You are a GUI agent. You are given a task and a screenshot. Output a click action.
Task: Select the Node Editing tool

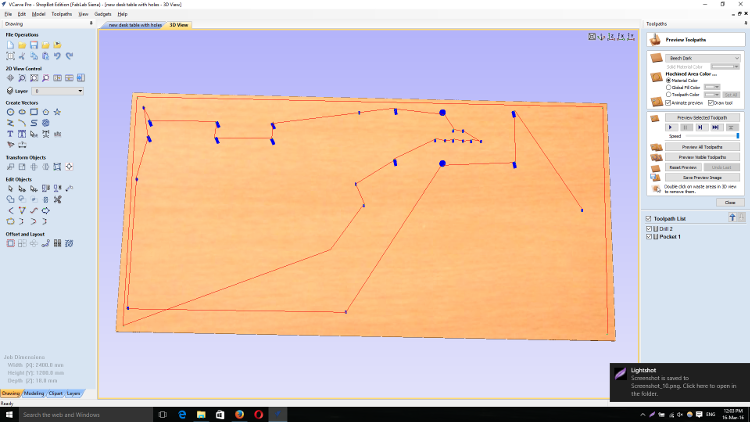click(22, 189)
